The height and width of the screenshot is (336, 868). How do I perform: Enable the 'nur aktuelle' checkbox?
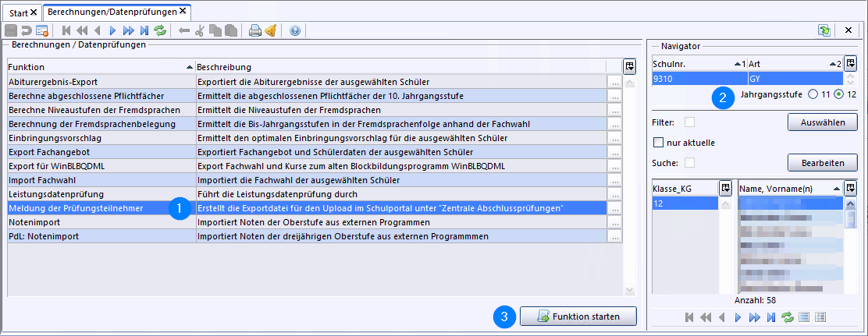coord(658,143)
